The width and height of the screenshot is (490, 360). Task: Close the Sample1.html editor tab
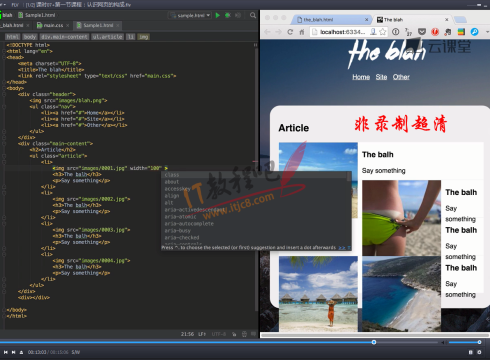(x=118, y=25)
